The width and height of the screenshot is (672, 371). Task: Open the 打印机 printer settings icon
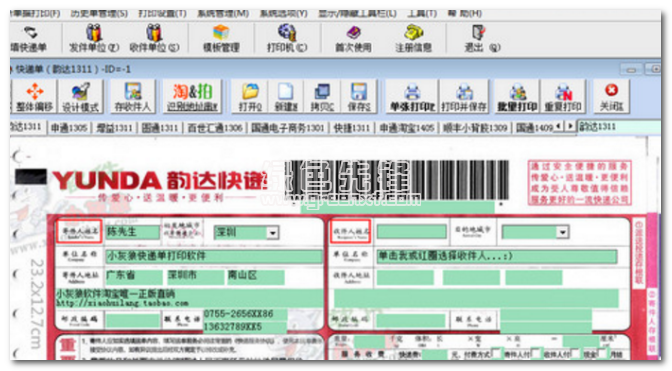coord(287,38)
